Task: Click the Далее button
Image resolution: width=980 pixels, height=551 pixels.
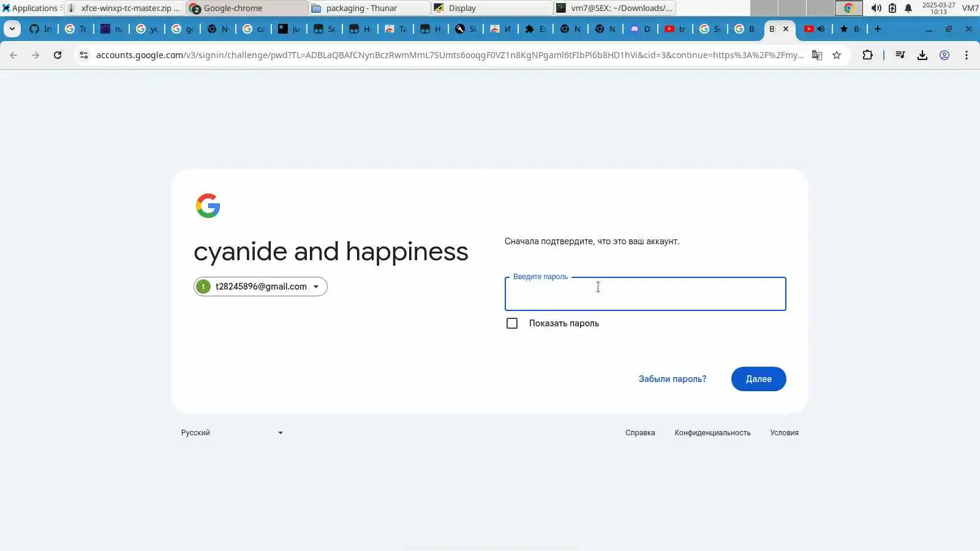Action: pos(758,379)
